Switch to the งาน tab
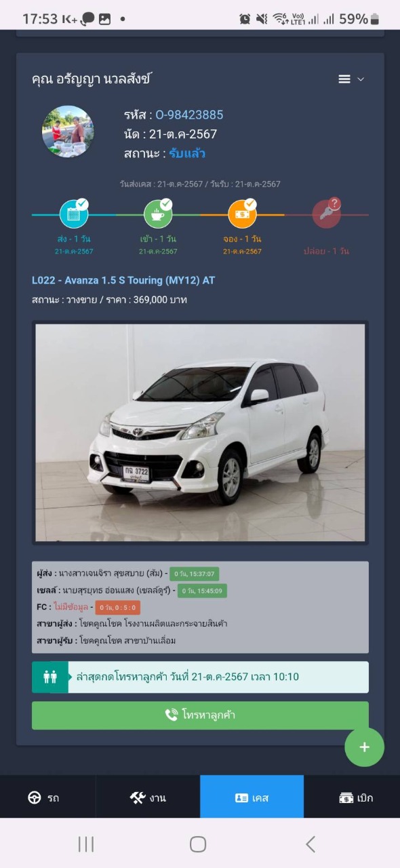Image resolution: width=400 pixels, height=868 pixels. tap(148, 797)
